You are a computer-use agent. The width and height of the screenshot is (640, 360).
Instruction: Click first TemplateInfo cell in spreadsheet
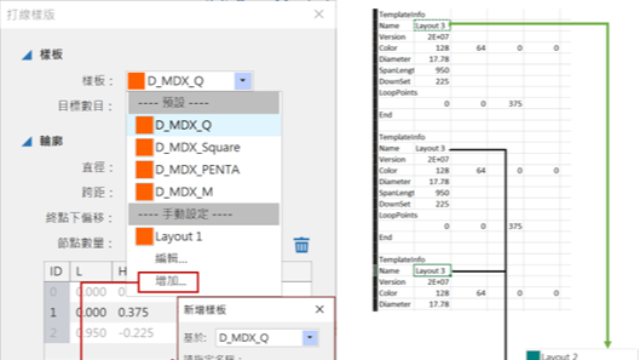click(402, 14)
